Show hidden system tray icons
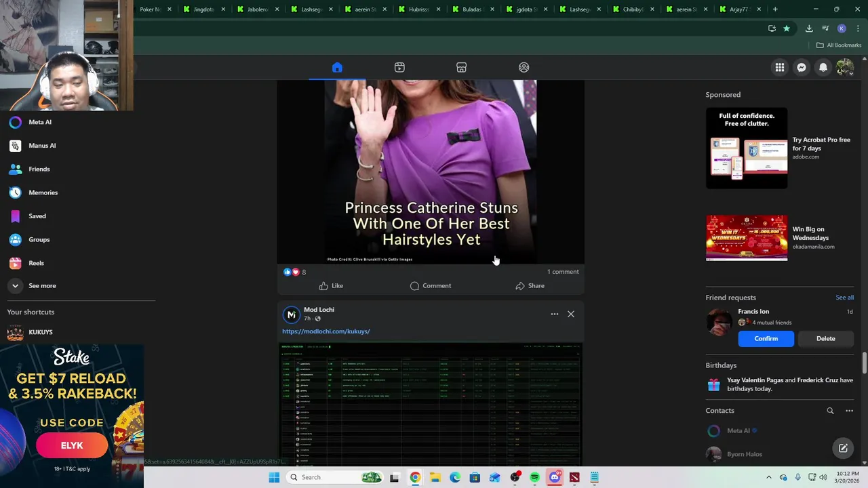 (768, 477)
